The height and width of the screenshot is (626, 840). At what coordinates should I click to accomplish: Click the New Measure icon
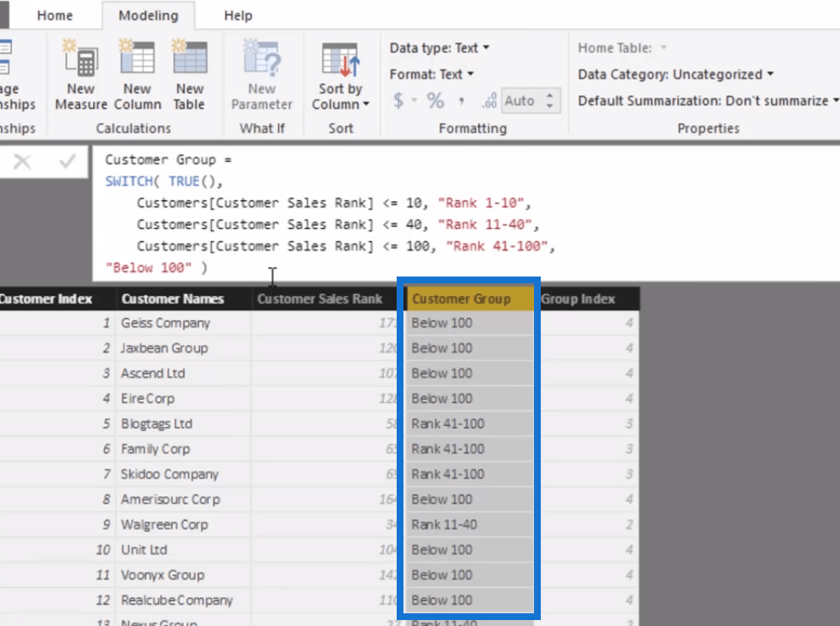coord(81,58)
